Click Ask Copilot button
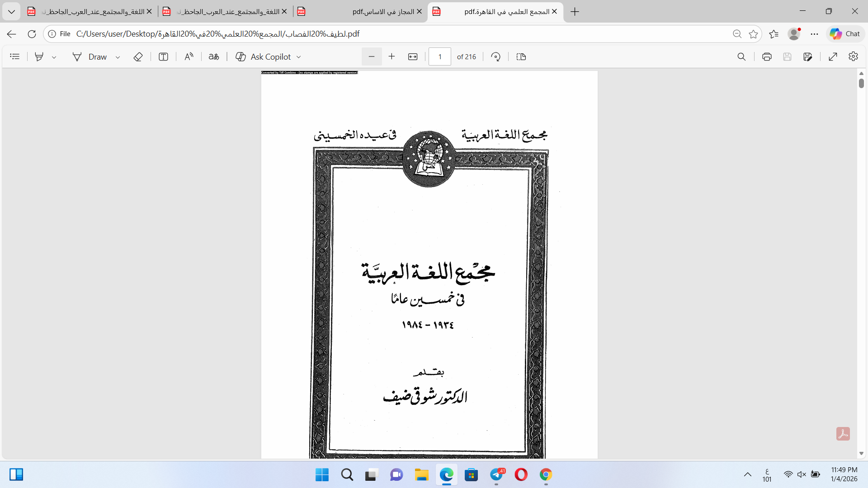The width and height of the screenshot is (868, 488). tap(264, 56)
